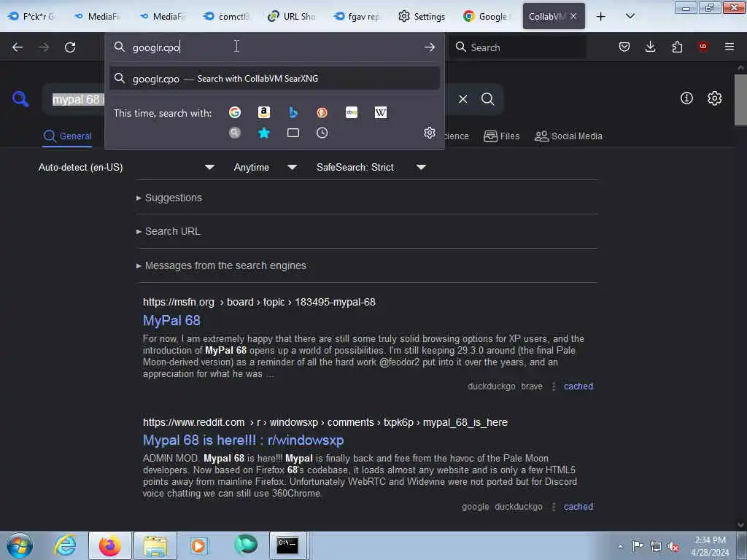Viewport: 747px width, 560px height.
Task: Launch Internet Explorer from the taskbar
Action: 65,545
